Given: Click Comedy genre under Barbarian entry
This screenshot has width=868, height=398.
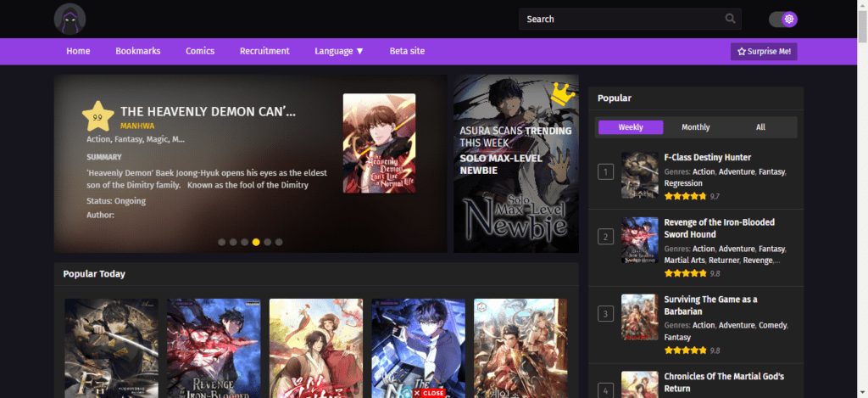Looking at the screenshot, I should (x=773, y=325).
